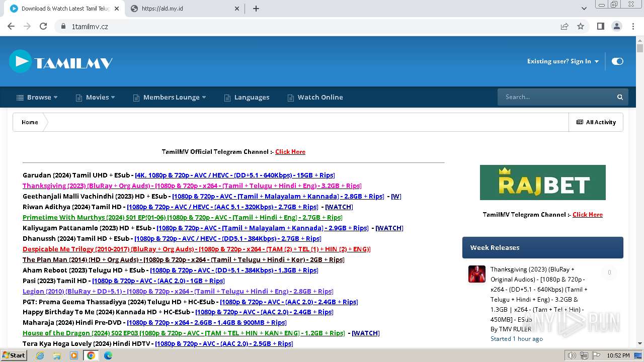
Task: Expand the Browse menu
Action: [37, 97]
